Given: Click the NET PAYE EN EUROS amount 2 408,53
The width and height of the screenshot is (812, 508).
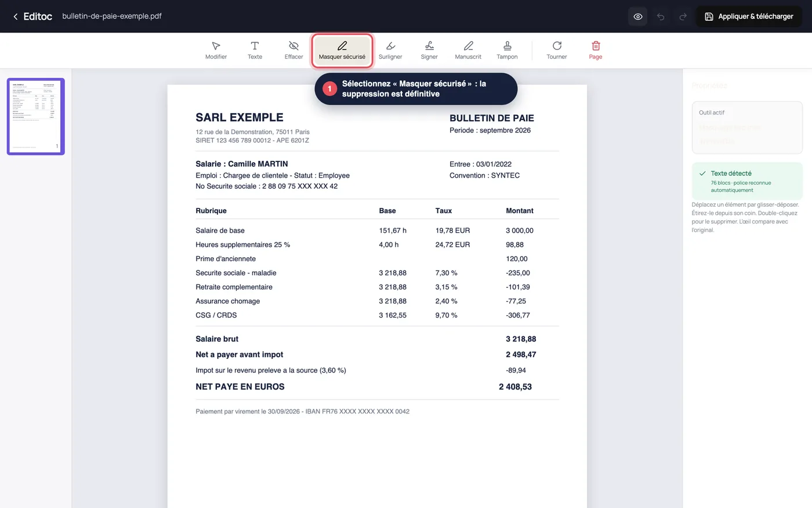Looking at the screenshot, I should 515,387.
